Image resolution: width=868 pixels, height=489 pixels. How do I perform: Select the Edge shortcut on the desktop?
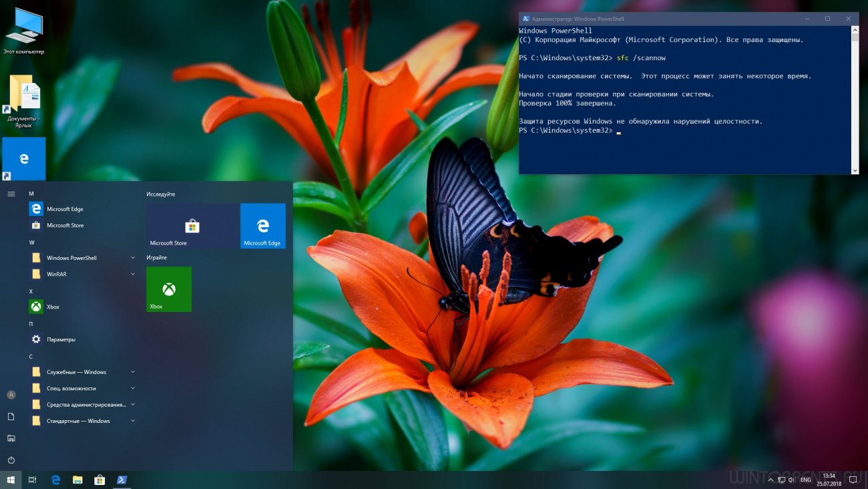(x=24, y=159)
